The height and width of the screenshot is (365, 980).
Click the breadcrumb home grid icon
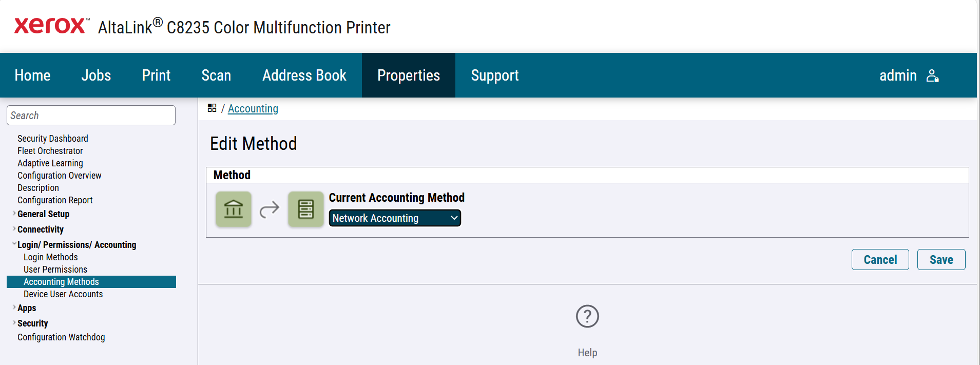click(212, 108)
